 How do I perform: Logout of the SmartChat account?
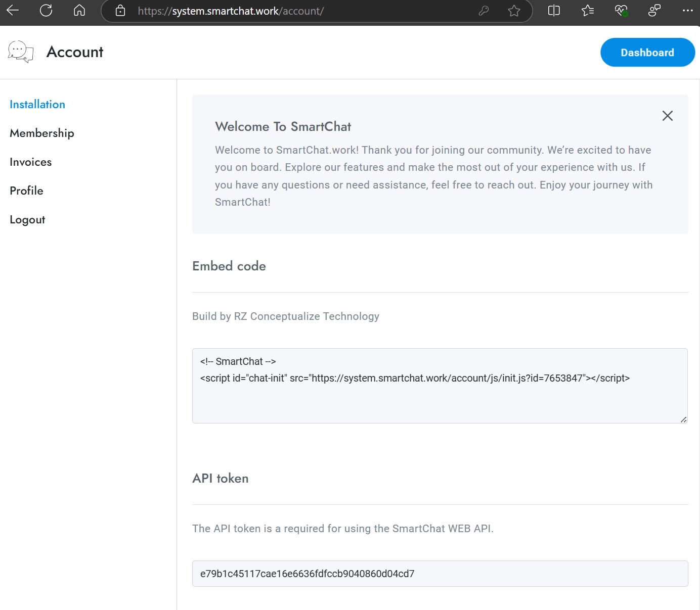point(27,219)
